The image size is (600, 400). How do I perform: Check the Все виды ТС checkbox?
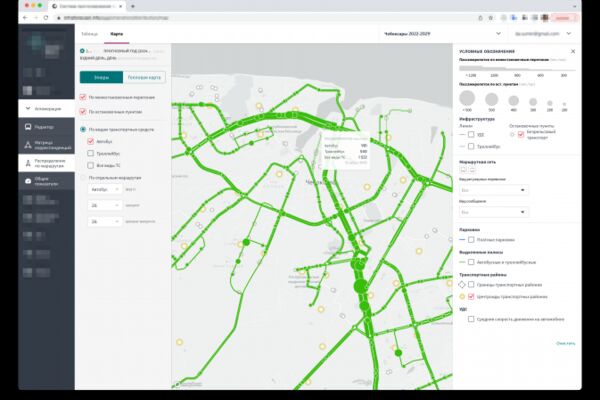click(x=90, y=165)
